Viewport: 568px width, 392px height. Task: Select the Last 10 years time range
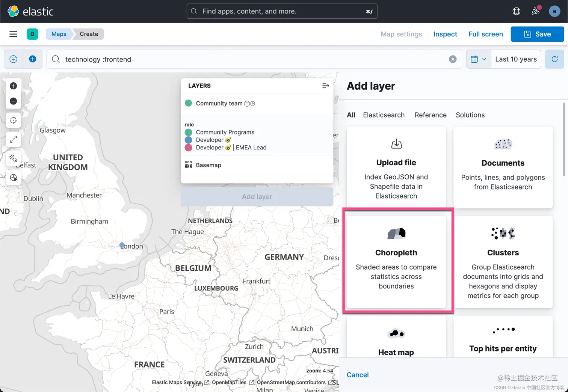coord(516,59)
